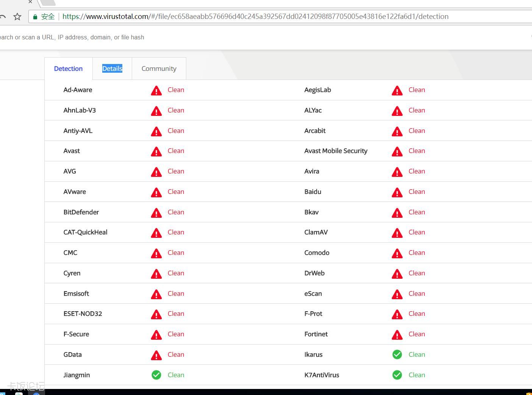Click the VirusTotal search or scan field
Image resolution: width=532 pixels, height=395 pixels.
pyautogui.click(x=72, y=37)
